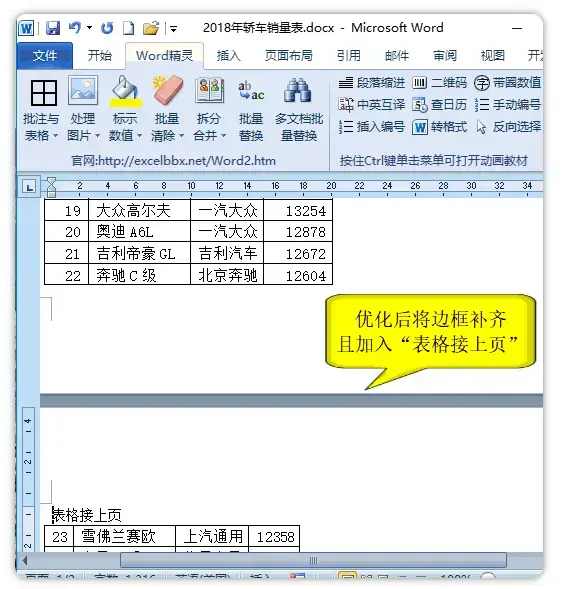Image resolution: width=573 pixels, height=589 pixels.
Task: Undo the last action
Action: 75,28
